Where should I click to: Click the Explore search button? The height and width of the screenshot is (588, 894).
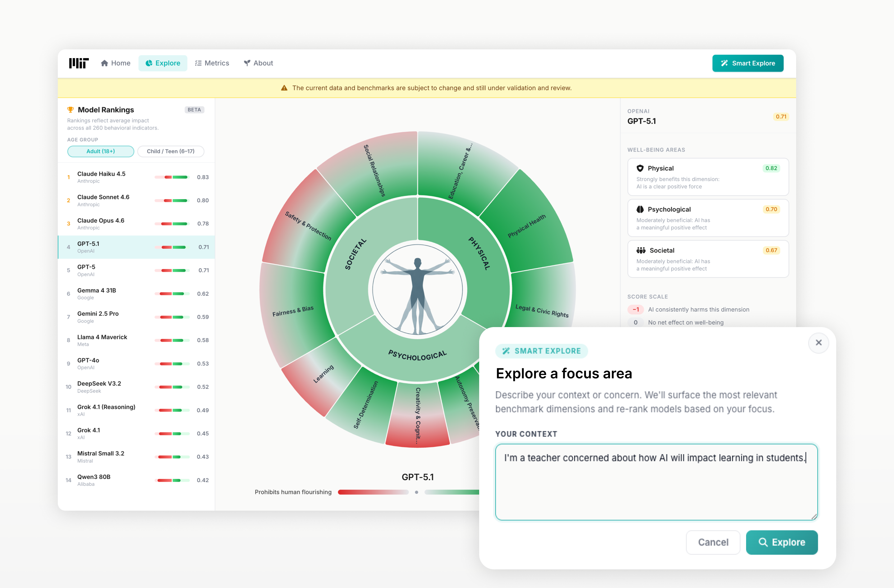coord(782,542)
